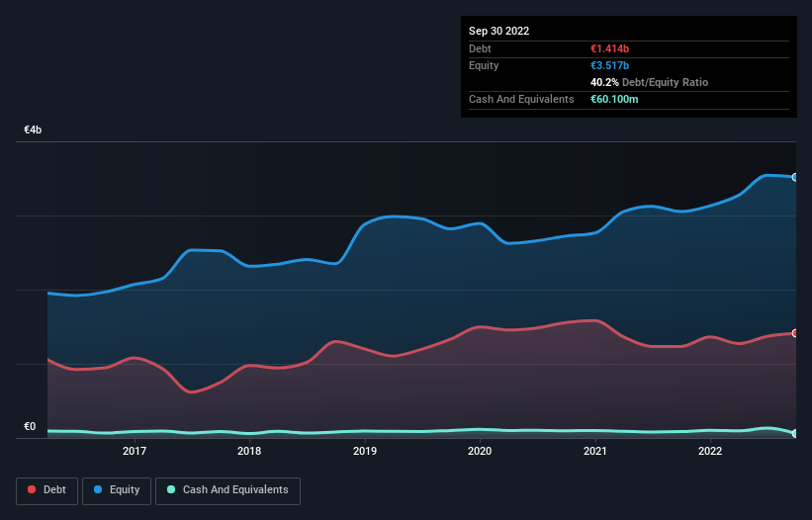Viewport: 812px width, 520px height.
Task: Click the tooltip date Sep 30 2022
Action: pos(498,31)
